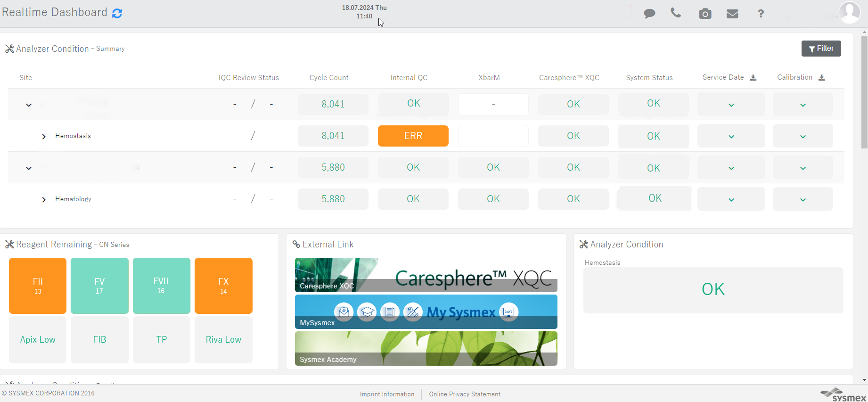Collapse the first site row

coord(29,105)
